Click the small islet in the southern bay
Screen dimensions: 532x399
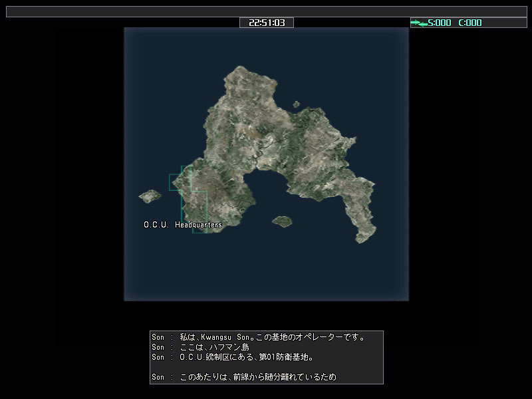(283, 221)
